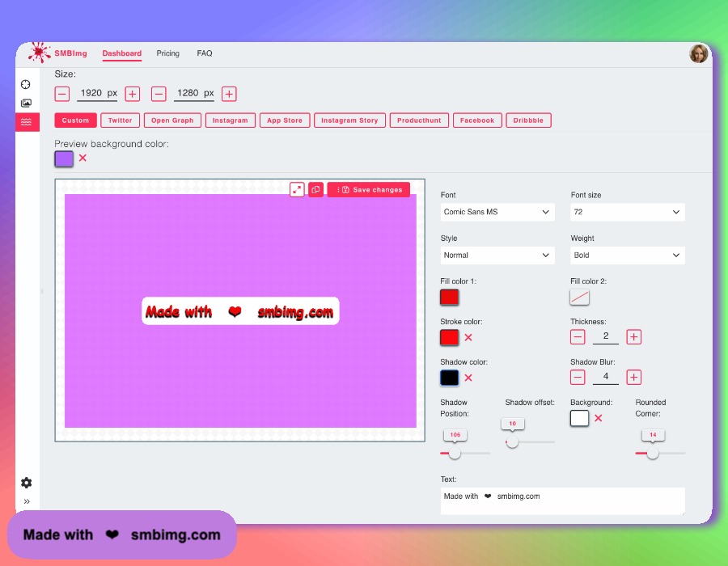The height and width of the screenshot is (566, 728).
Task: Expand sidebar with double chevron
Action: tap(27, 501)
